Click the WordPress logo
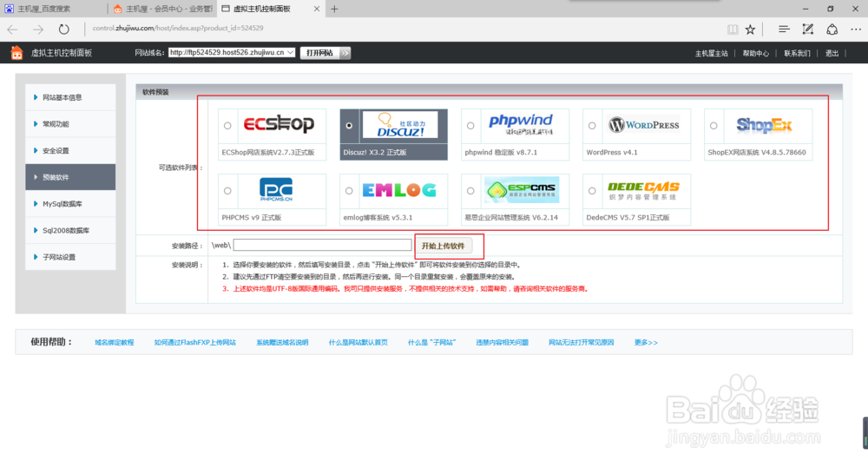Viewport: 868px width, 467px height. pyautogui.click(x=644, y=125)
